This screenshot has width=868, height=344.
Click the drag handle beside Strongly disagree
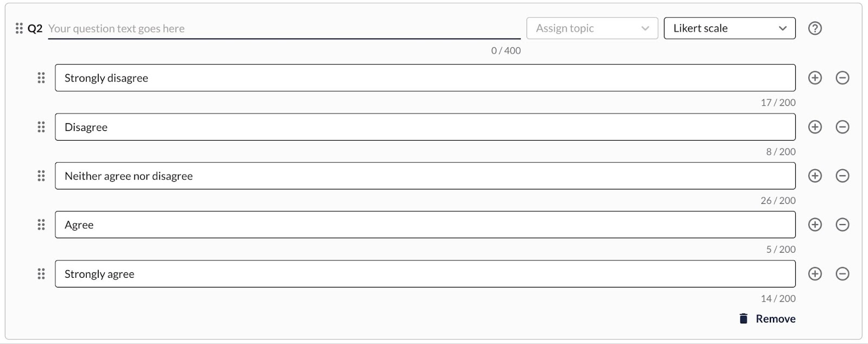point(41,78)
